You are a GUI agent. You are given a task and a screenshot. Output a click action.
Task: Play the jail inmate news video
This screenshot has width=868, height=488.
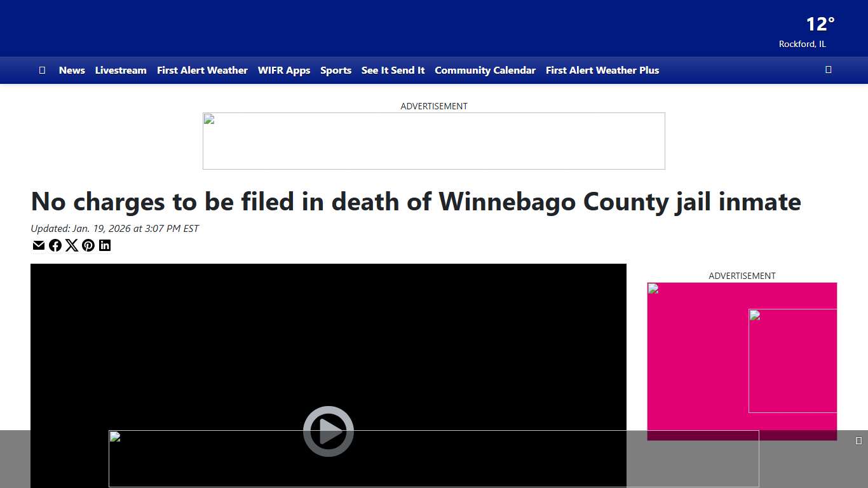click(328, 431)
